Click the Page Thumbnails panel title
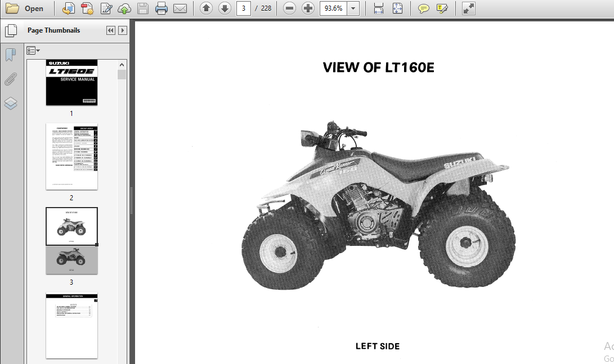The width and height of the screenshot is (614, 364). [53, 30]
